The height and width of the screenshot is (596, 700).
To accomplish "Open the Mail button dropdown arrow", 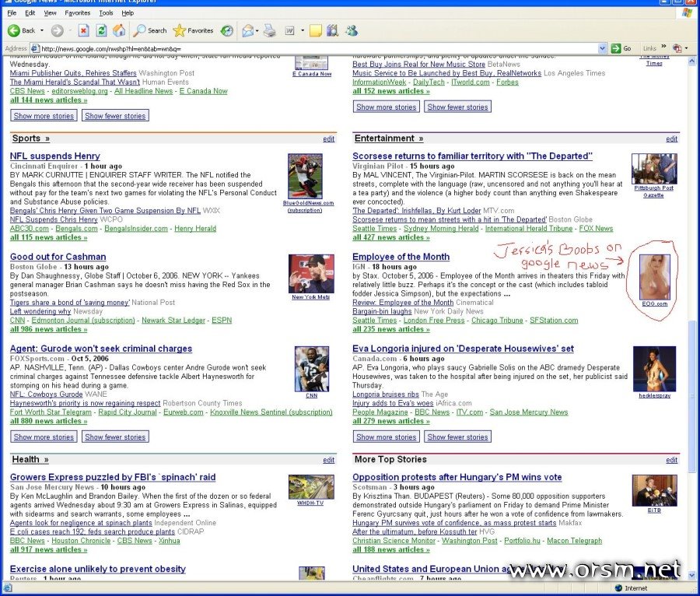I will pyautogui.click(x=257, y=30).
